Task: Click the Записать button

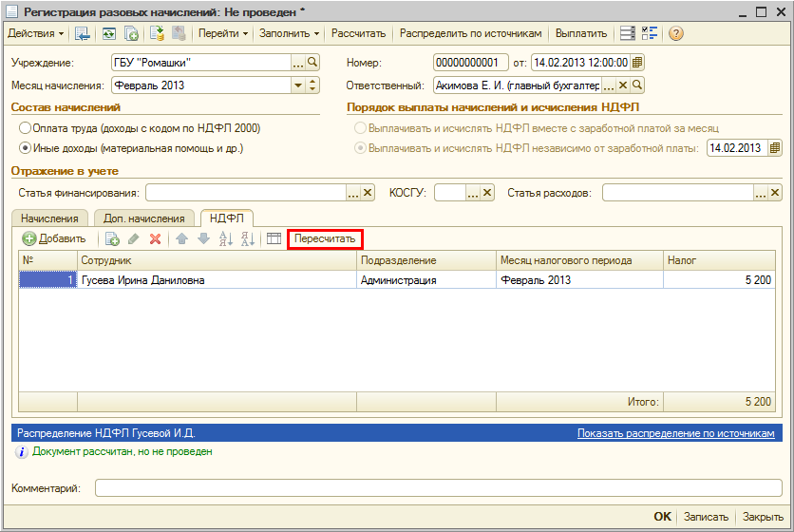Action: (706, 517)
